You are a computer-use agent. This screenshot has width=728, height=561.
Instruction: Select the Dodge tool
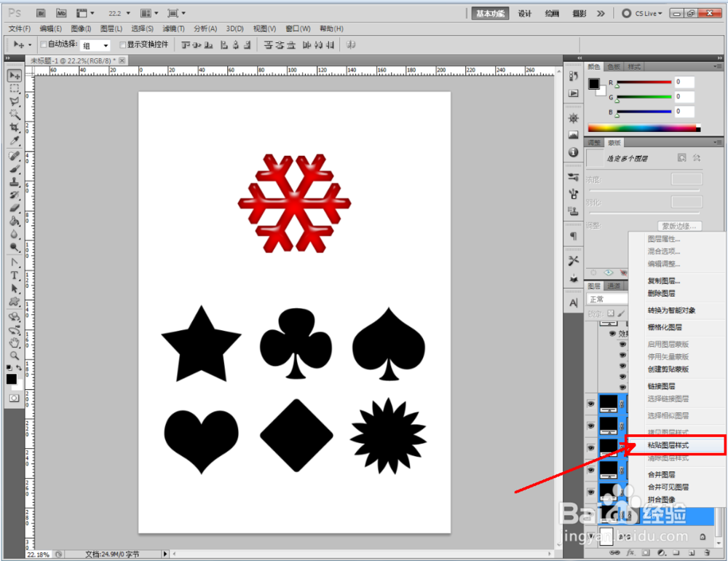coord(15,247)
